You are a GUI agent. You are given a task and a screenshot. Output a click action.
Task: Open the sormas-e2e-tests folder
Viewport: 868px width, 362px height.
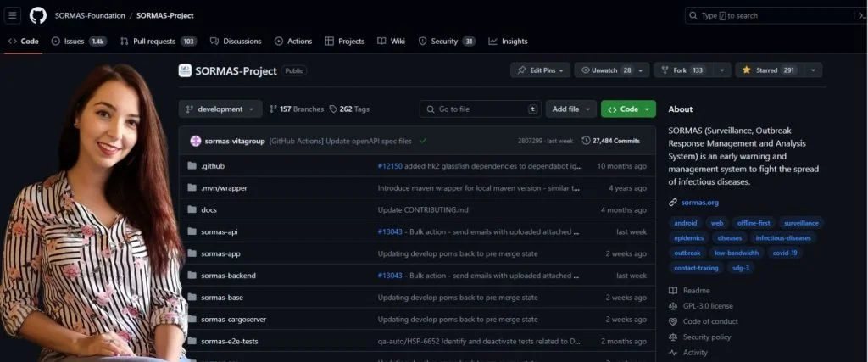coord(229,341)
